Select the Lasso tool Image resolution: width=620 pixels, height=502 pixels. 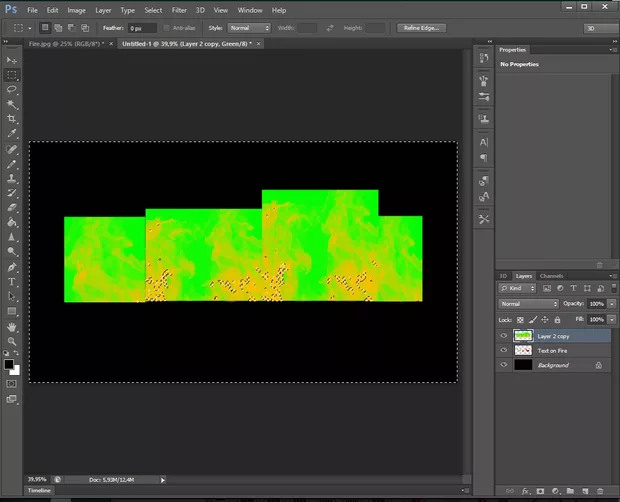point(12,89)
